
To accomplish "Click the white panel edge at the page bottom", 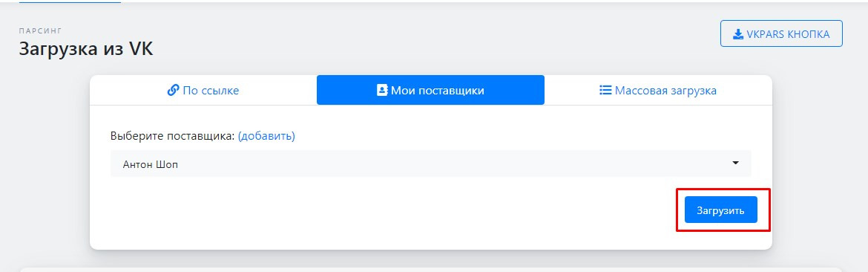I will click(431, 270).
